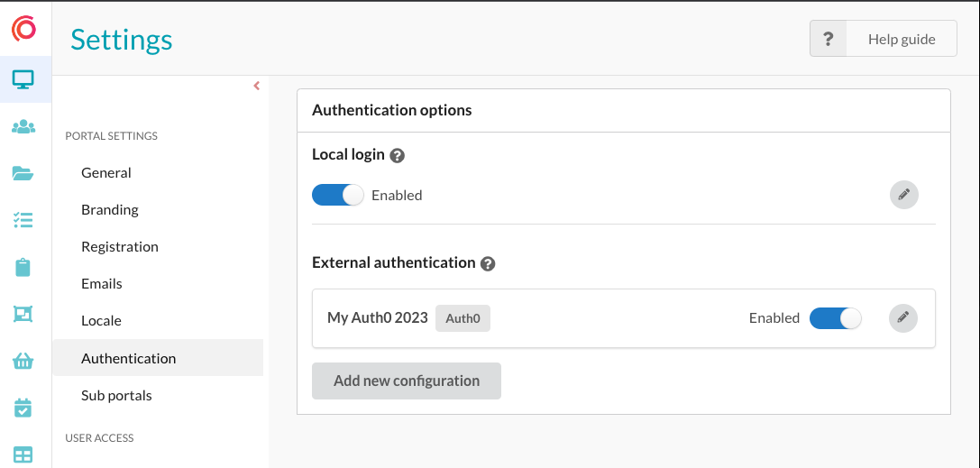Viewport: 980px width, 468px height.
Task: Open the shopping basket icon in the sidebar
Action: (23, 362)
